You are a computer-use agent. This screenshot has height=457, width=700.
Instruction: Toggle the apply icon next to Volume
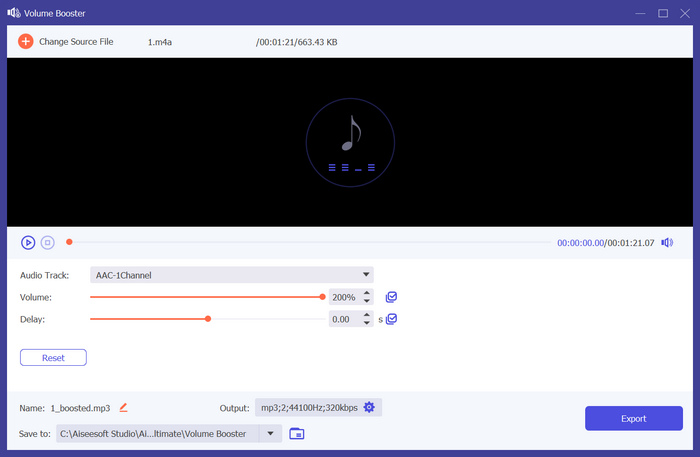tap(392, 297)
